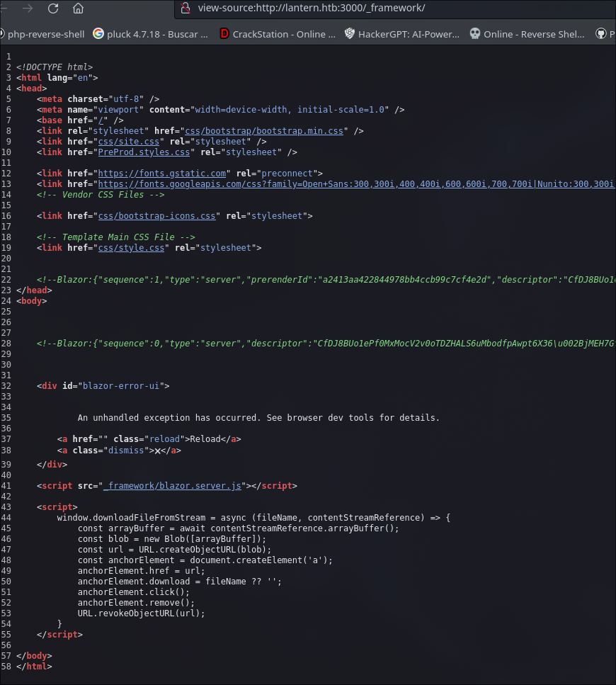
Task: Open the css/bootstrap/bootstrap.min.css link
Action: [x=264, y=130]
